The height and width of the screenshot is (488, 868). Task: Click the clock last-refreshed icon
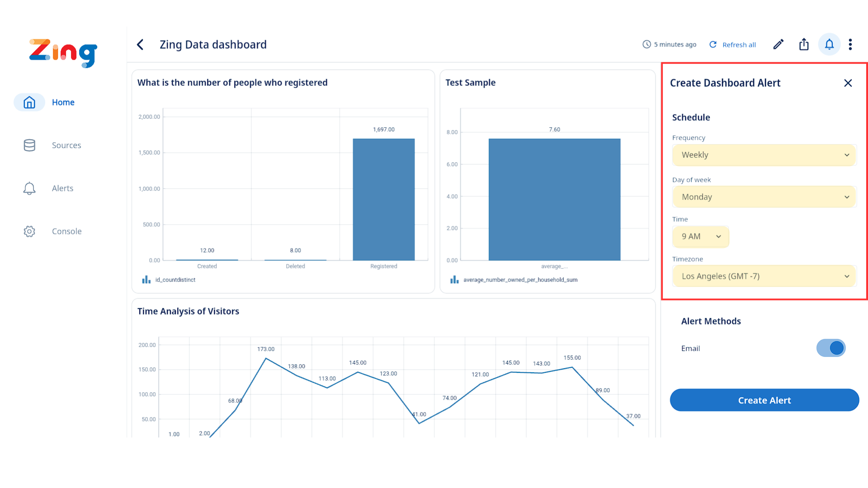click(646, 44)
